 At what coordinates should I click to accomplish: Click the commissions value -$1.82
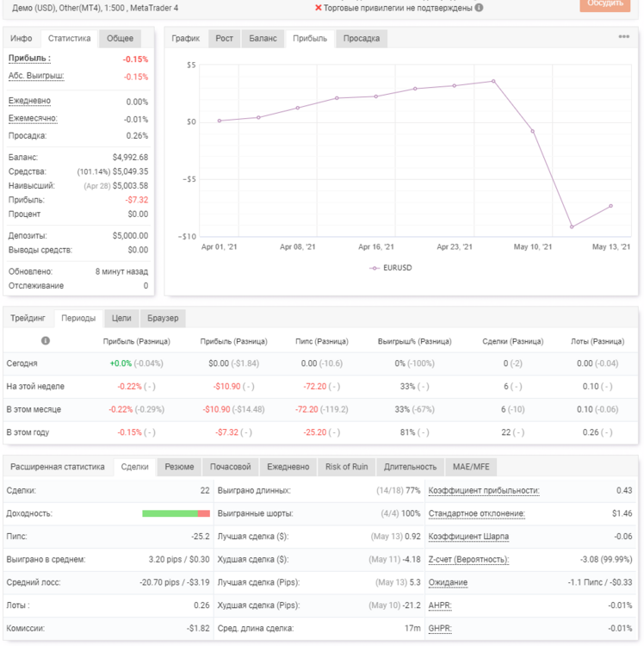[198, 629]
